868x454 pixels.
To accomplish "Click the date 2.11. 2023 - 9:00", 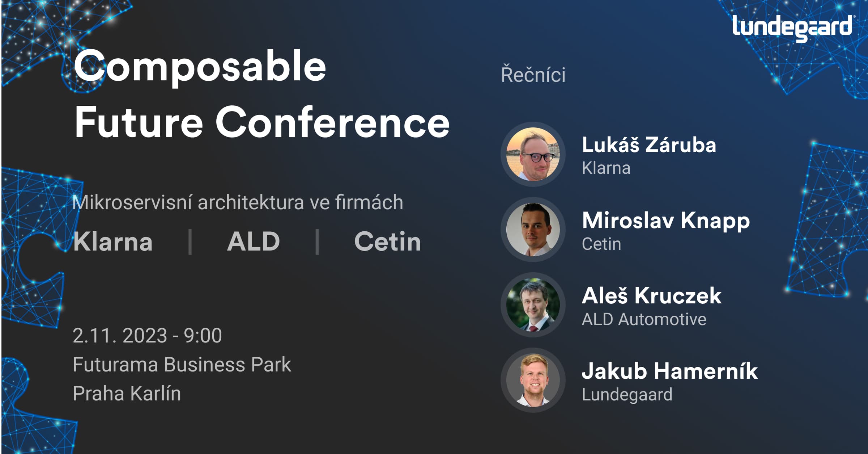I will [147, 336].
